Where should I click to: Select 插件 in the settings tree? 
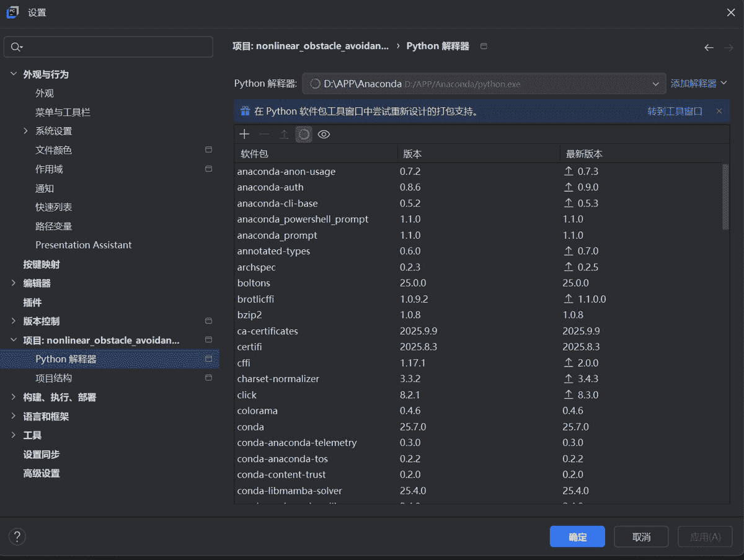pos(32,302)
